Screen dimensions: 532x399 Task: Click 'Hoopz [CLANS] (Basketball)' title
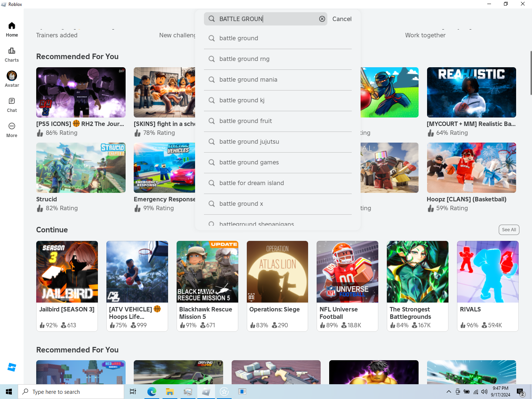coord(467,199)
